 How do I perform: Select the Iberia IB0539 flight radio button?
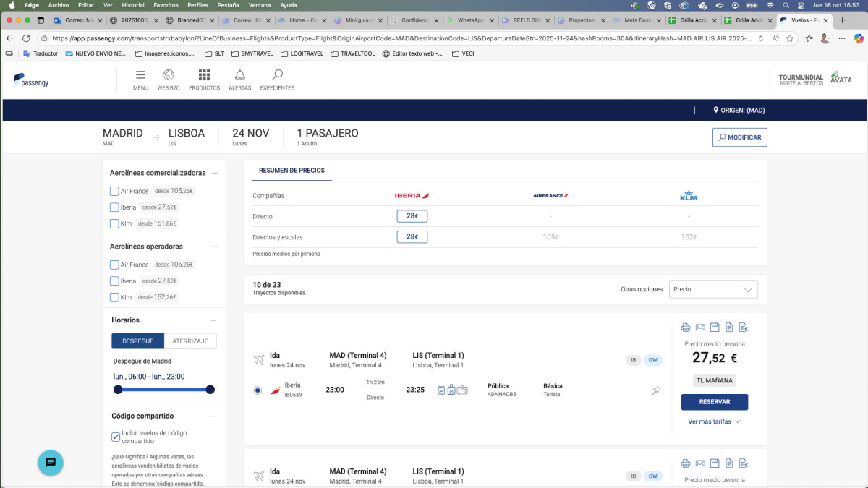(258, 390)
